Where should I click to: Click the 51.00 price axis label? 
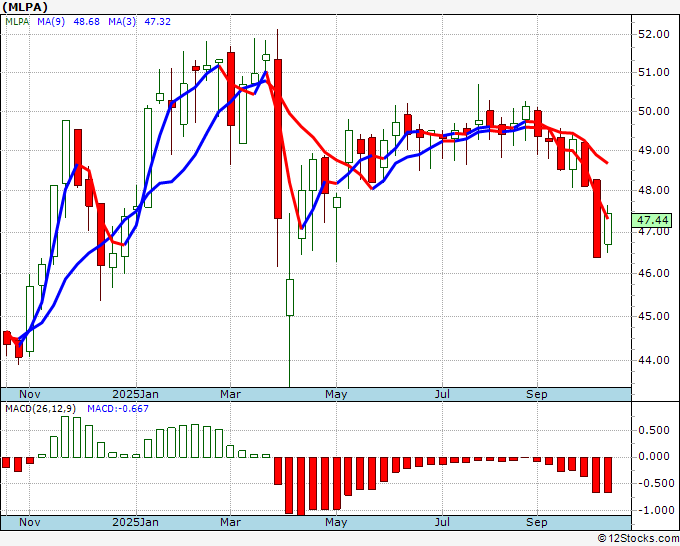tap(654, 72)
